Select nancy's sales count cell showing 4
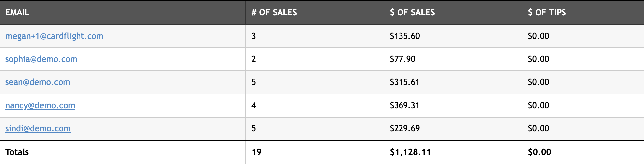Image resolution: width=644 pixels, height=164 pixels. [315, 106]
